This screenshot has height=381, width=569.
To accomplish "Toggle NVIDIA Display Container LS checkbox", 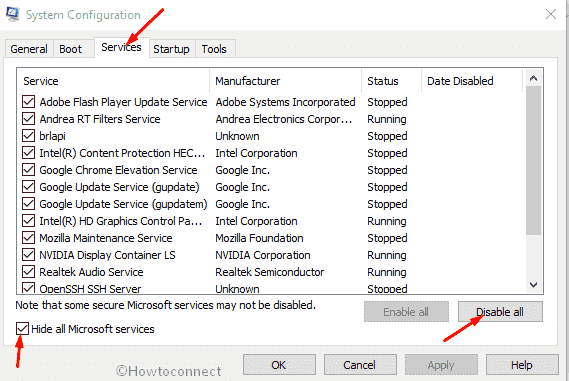I will pyautogui.click(x=28, y=255).
